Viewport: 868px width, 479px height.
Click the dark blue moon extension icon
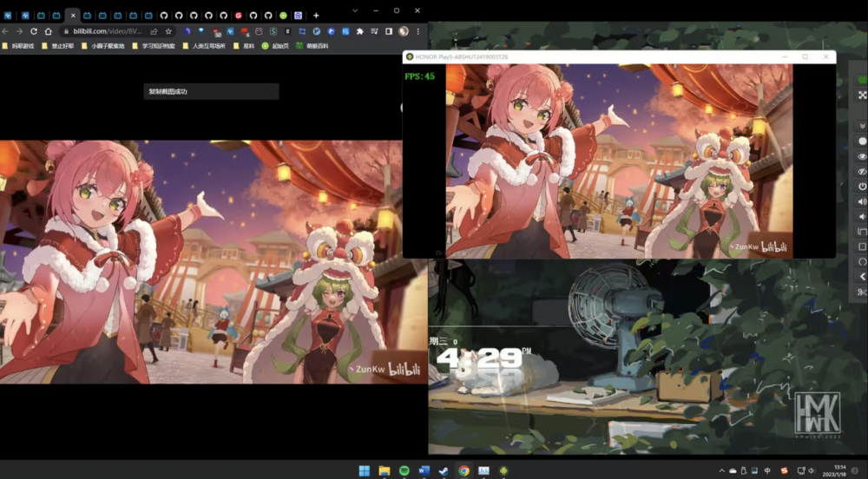coord(187,31)
